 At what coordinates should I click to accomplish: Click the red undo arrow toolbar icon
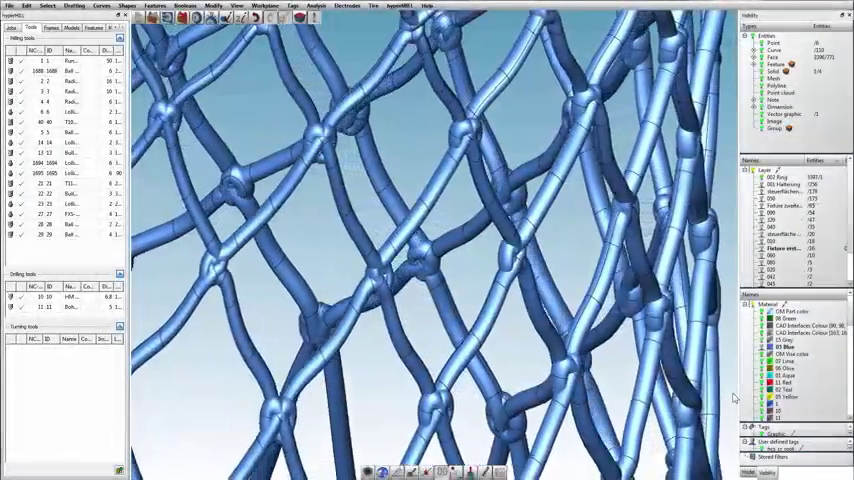pyautogui.click(x=256, y=17)
